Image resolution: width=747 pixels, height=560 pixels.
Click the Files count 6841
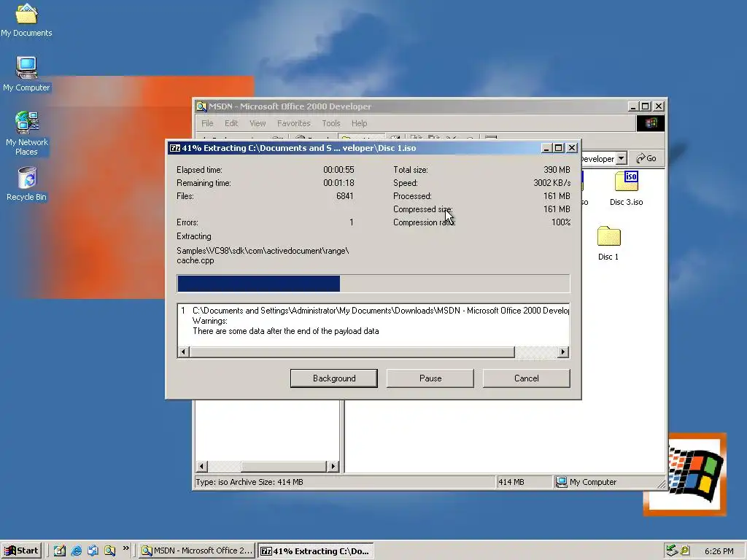[344, 195]
